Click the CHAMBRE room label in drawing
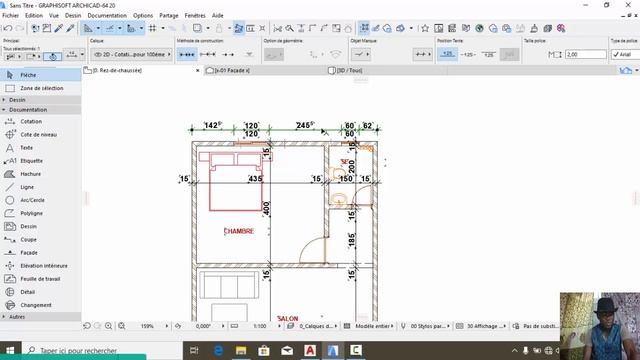The height and width of the screenshot is (360, 640). click(239, 231)
